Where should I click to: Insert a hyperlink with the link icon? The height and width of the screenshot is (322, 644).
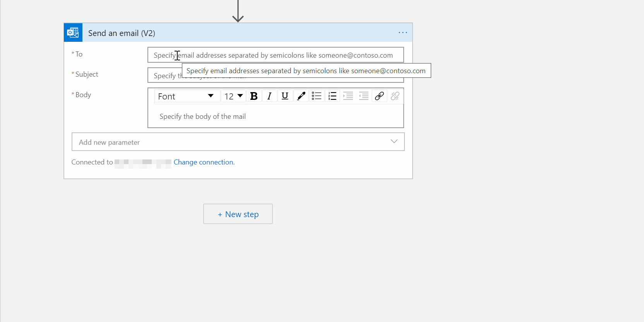pyautogui.click(x=379, y=96)
